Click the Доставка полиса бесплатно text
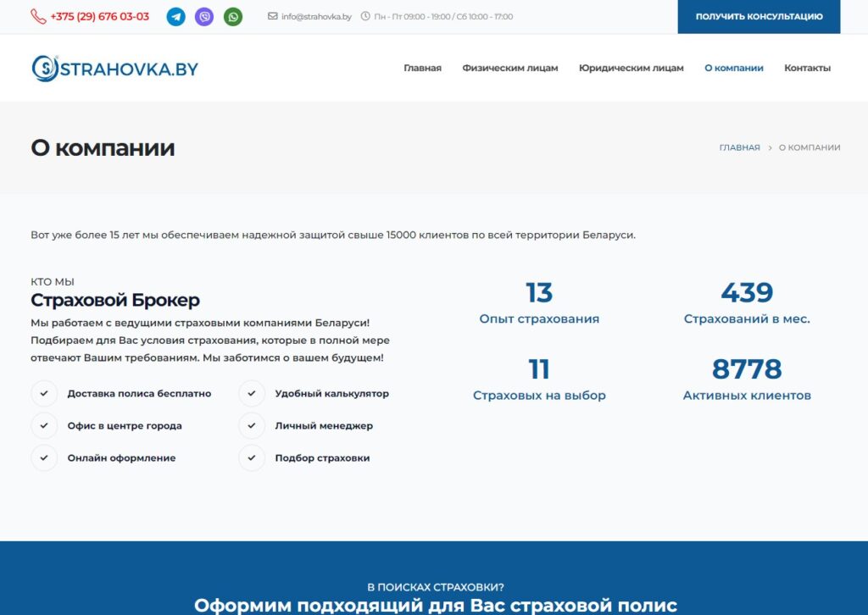The width and height of the screenshot is (868, 615). pyautogui.click(x=140, y=393)
